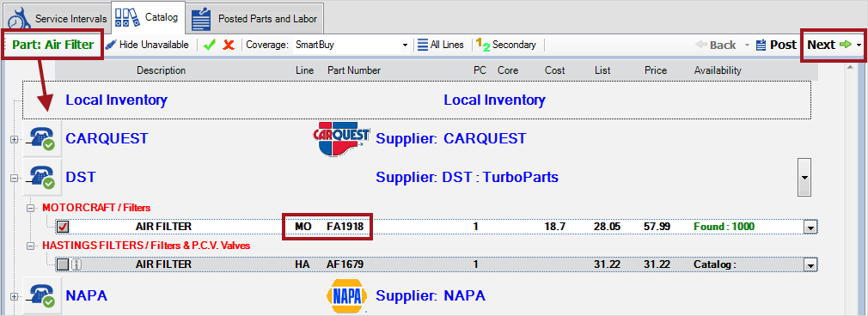The width and height of the screenshot is (868, 316).
Task: Expand the CARQUEST supplier node
Action: point(15,140)
